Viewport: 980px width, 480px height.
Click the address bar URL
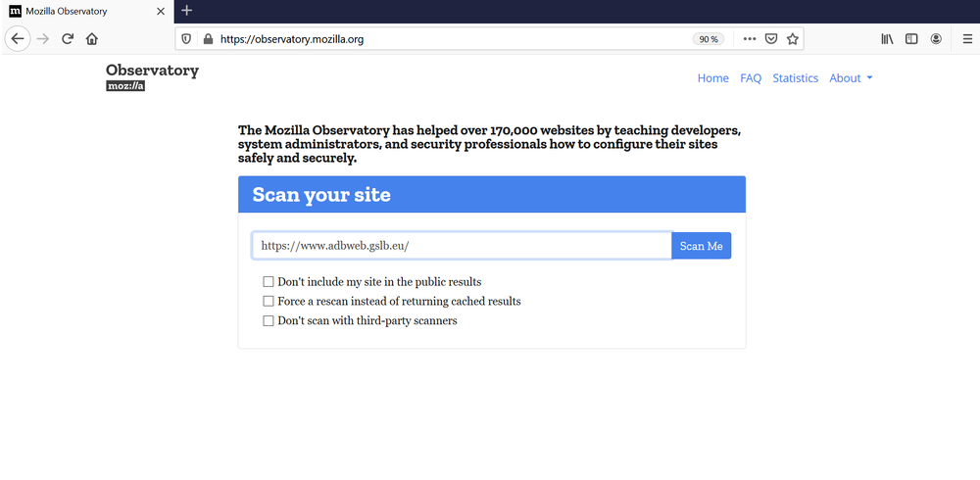[x=292, y=39]
